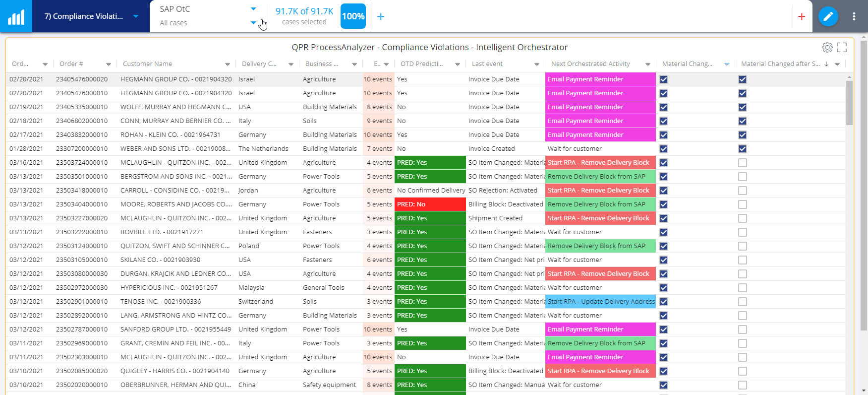868x395 pixels.
Task: Open the 7) Compliance Violati... dashboard dropdown
Action: pos(136,16)
